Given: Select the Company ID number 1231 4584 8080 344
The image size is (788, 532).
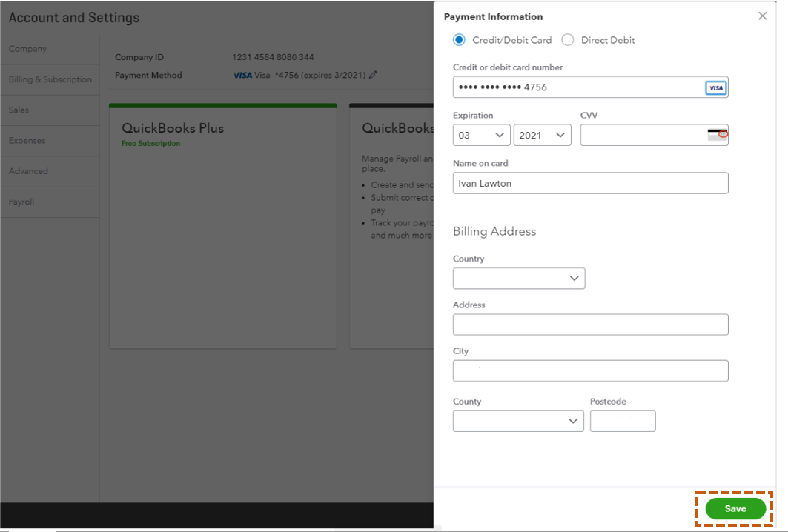Looking at the screenshot, I should point(273,57).
